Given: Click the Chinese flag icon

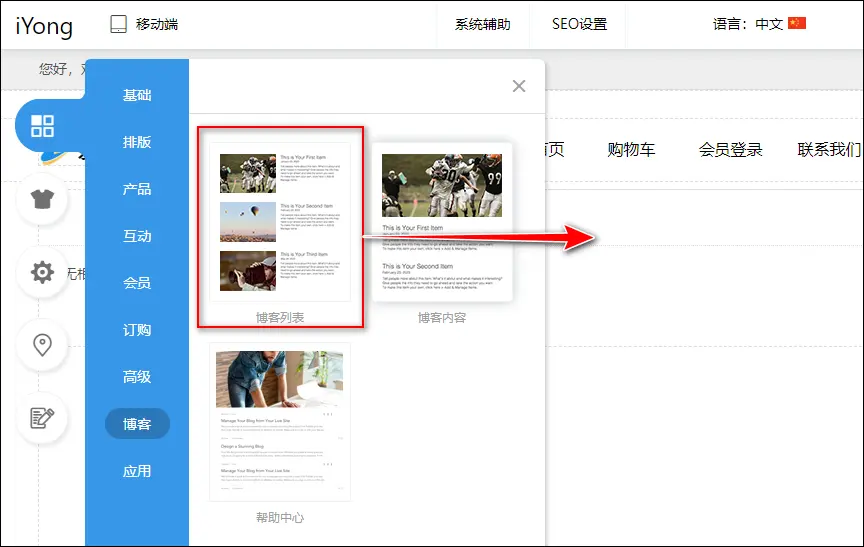Looking at the screenshot, I should (x=797, y=24).
